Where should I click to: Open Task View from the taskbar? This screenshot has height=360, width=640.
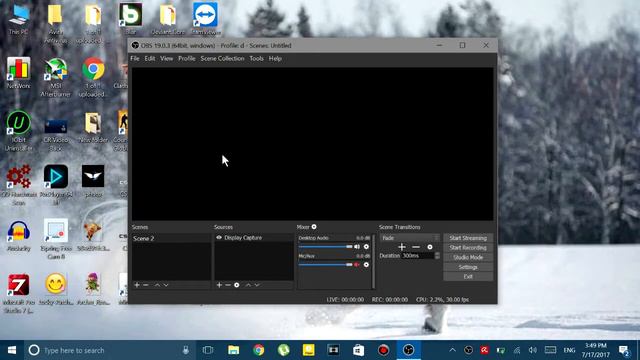208,350
